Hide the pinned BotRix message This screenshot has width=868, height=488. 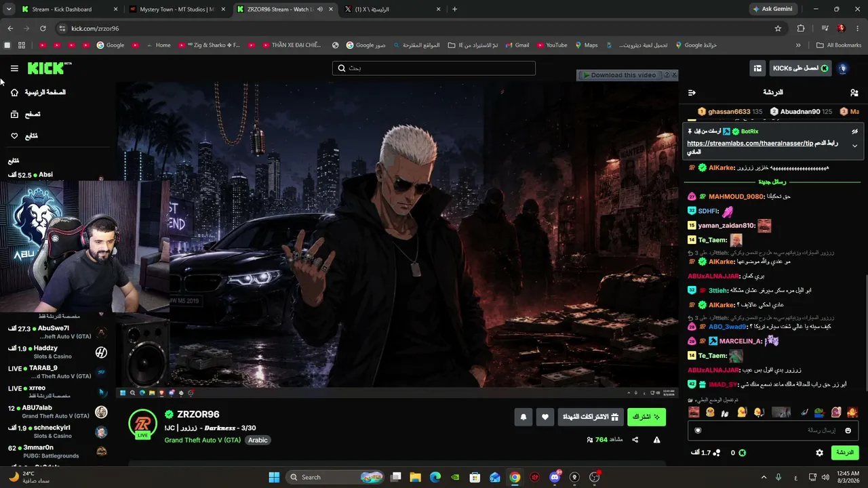tap(854, 131)
